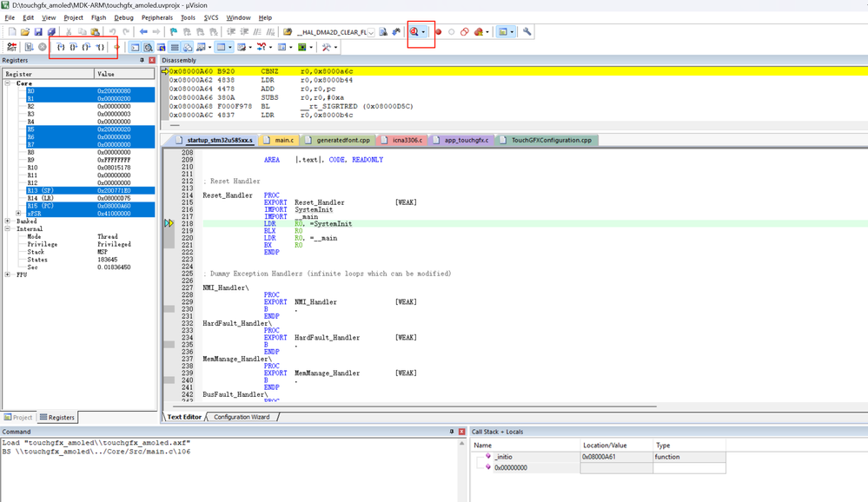Switch to the Project panel tab
This screenshot has width=868, height=502.
(18, 418)
